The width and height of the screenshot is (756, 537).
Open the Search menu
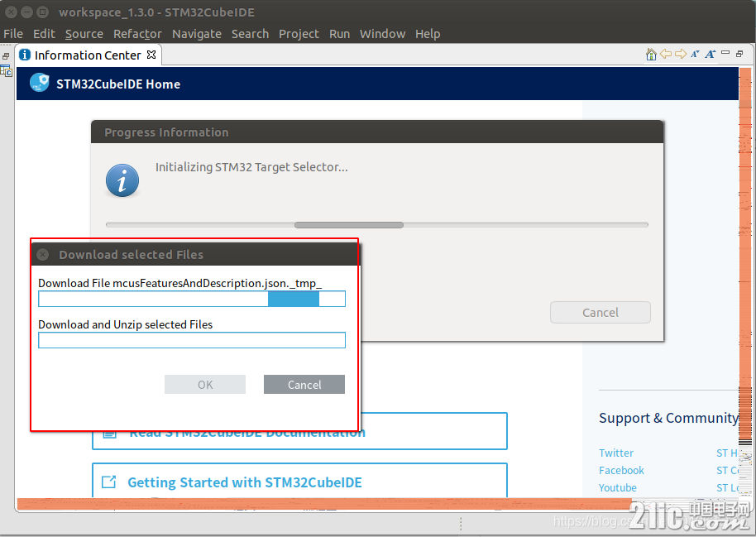click(x=250, y=34)
